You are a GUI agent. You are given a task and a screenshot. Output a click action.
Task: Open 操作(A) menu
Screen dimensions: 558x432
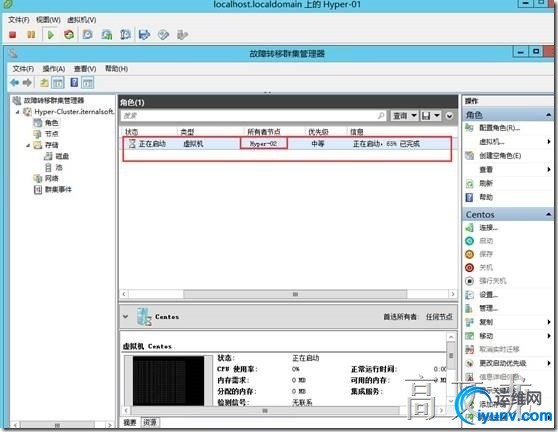54,69
